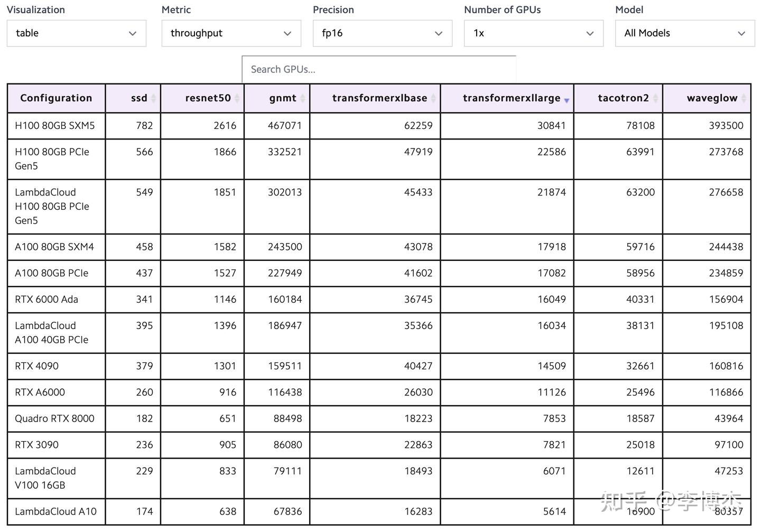The image size is (761, 532).
Task: Click the waveglow value 160816
Action: (x=726, y=366)
